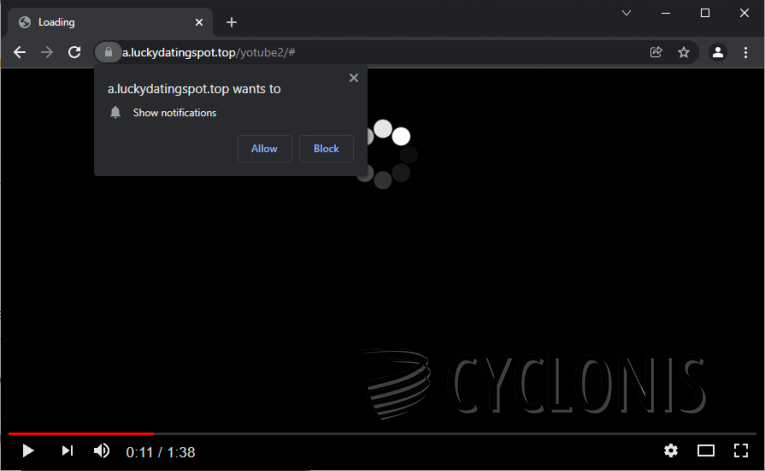Open the Chrome profile icon
Image resolution: width=765 pixels, height=471 pixels.
[x=718, y=52]
